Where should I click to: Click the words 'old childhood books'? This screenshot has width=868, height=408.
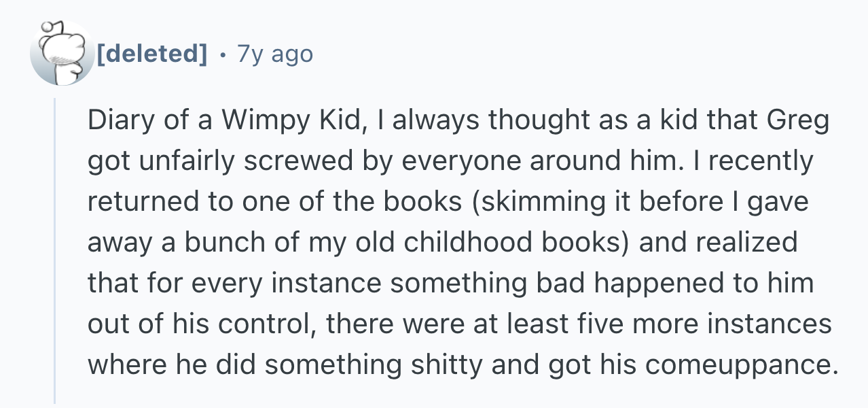click(481, 243)
